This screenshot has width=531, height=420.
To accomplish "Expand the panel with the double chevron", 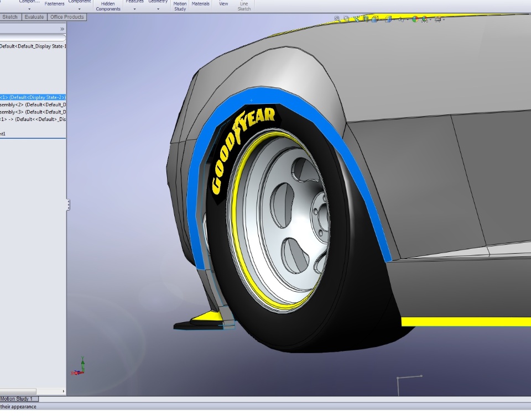I will (x=62, y=29).
